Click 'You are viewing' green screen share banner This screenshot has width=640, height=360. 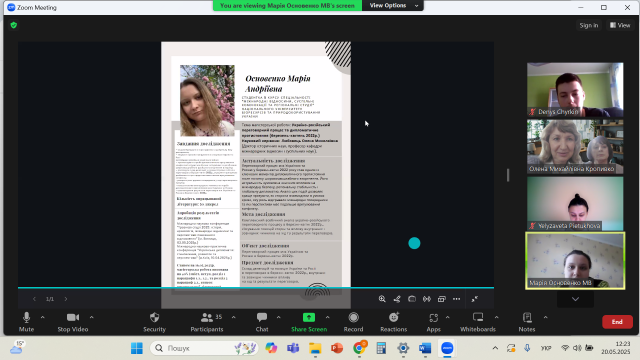pyautogui.click(x=287, y=5)
